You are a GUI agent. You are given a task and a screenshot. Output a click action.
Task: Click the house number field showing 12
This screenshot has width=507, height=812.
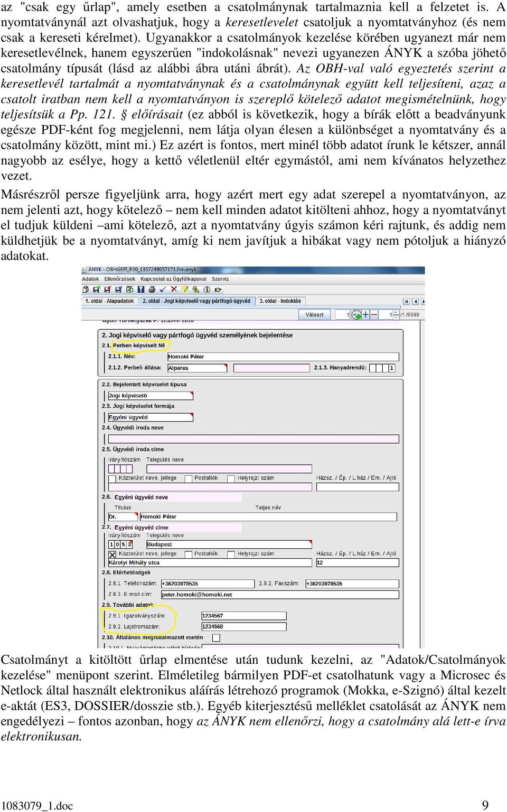pyautogui.click(x=358, y=562)
